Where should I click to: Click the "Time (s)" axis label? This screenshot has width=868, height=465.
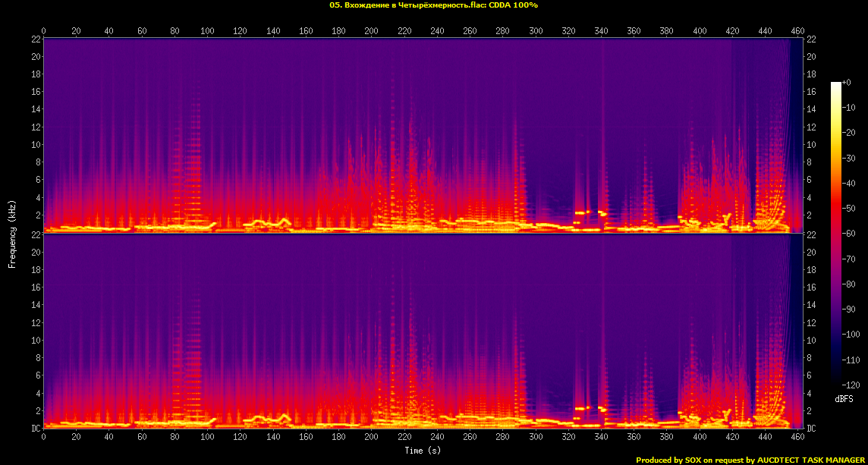423,451
